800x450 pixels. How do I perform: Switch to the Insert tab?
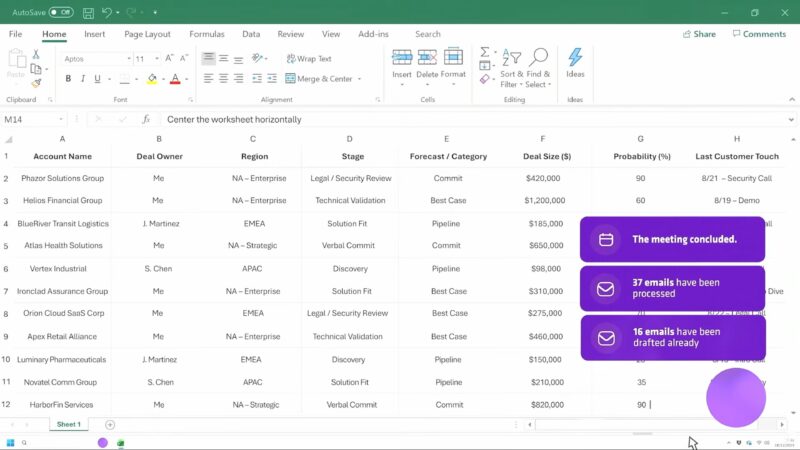94,34
